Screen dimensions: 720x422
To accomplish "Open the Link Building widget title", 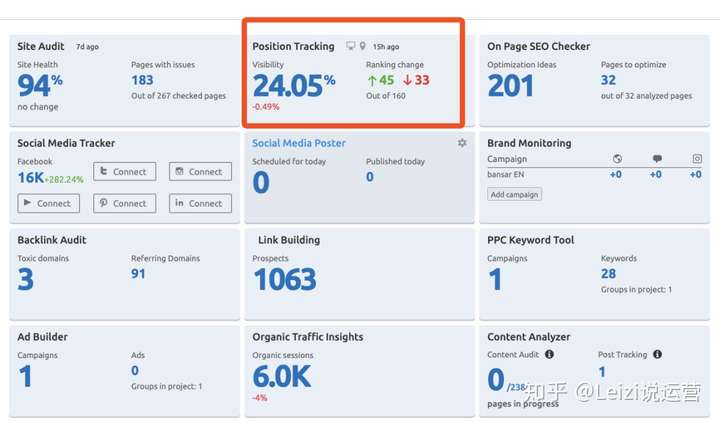I will pyautogui.click(x=289, y=240).
